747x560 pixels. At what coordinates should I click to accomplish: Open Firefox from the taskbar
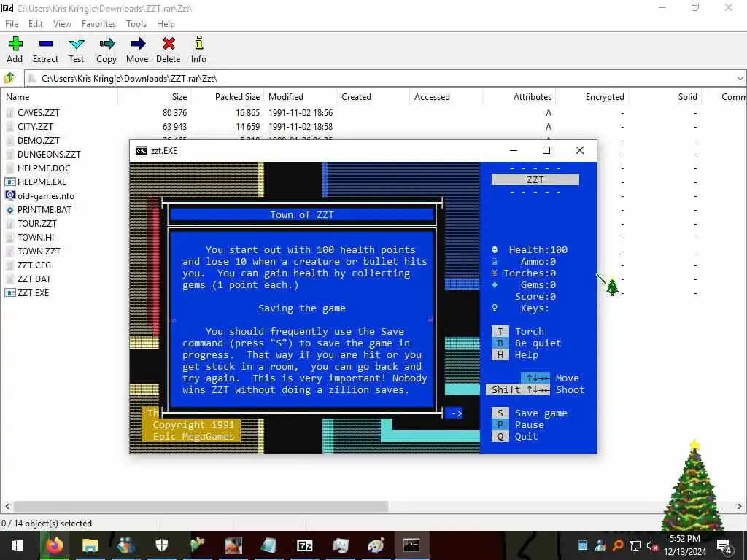tap(54, 545)
